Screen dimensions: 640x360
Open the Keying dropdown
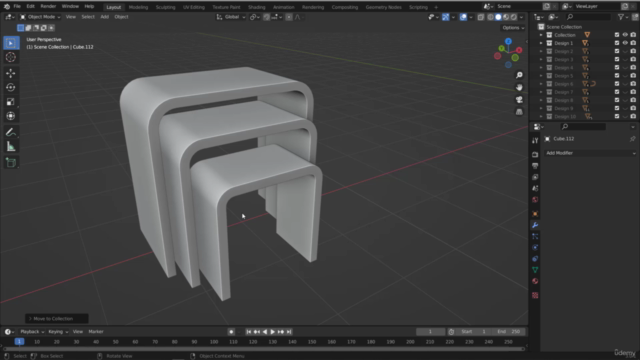pyautogui.click(x=58, y=332)
